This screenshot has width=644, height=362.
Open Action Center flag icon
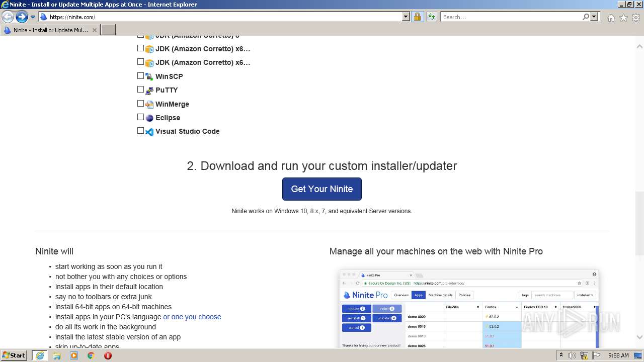596,355
